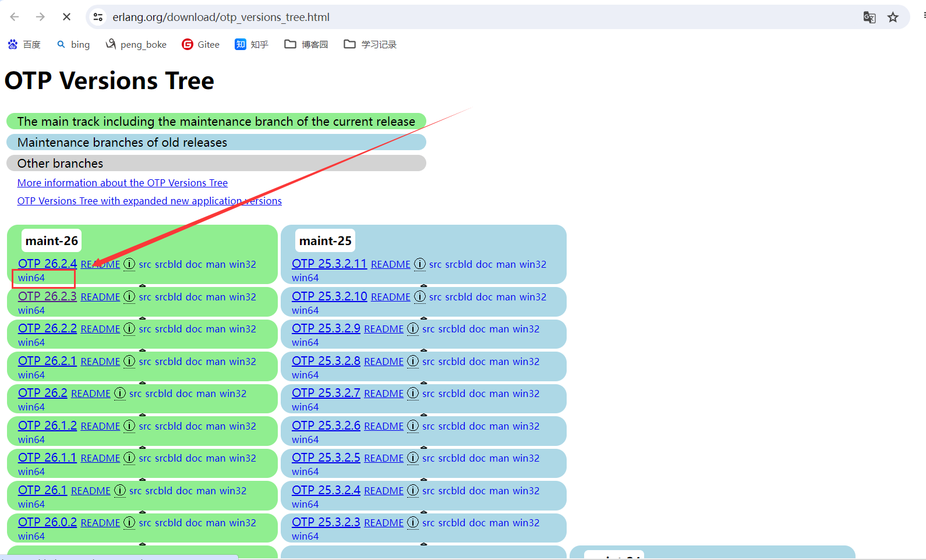Click the OTP Versions Tree heading
The height and width of the screenshot is (560, 926).
click(x=109, y=80)
